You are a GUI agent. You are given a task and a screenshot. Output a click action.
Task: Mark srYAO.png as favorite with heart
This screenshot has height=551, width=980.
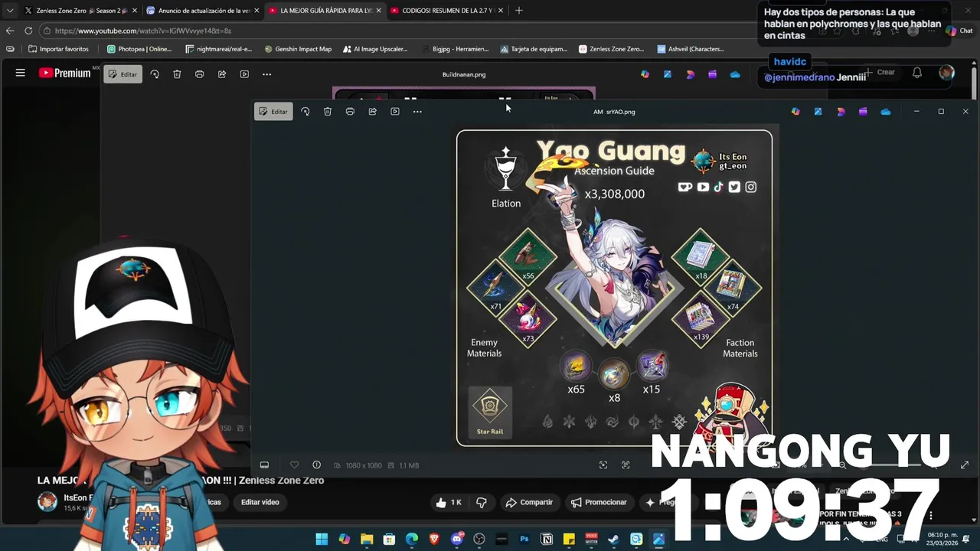click(x=294, y=465)
